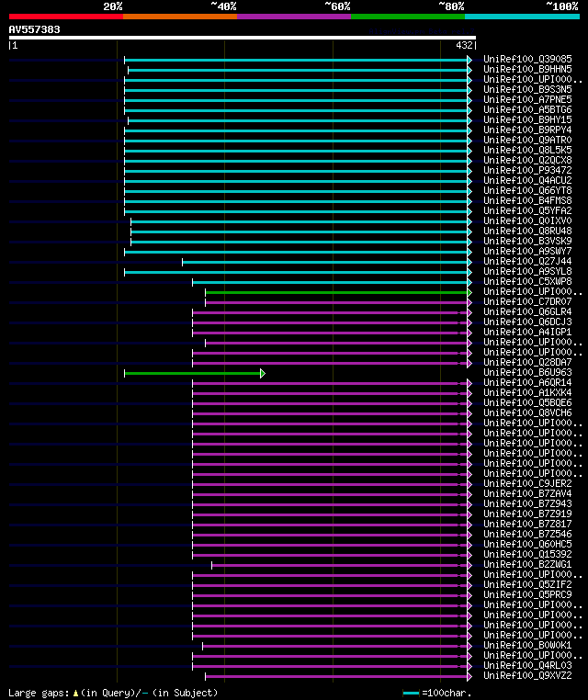Pick the UniRef100_Q8VCH6 label

pos(527,413)
